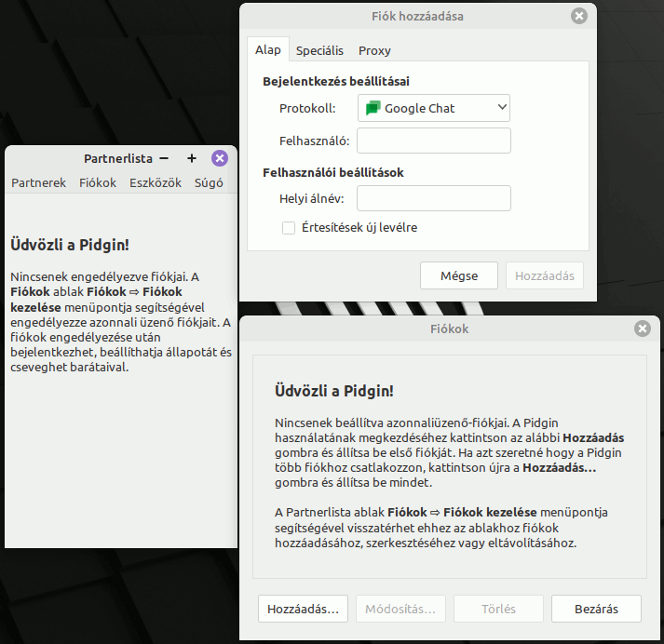664x644 pixels.
Task: Open the Partnerek menu
Action: tap(38, 182)
